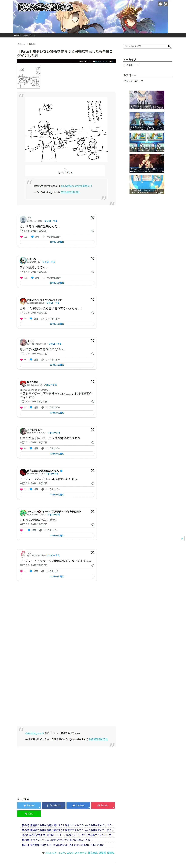Viewport: 186px width, 868px height.
Task: Open the カテゴリーを選択 dropdown
Action: 133,81
